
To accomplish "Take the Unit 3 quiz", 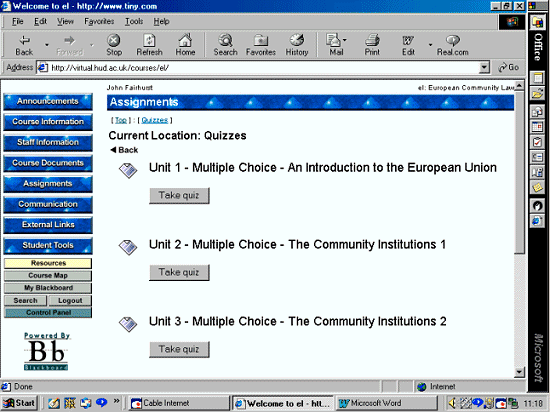I will 179,349.
